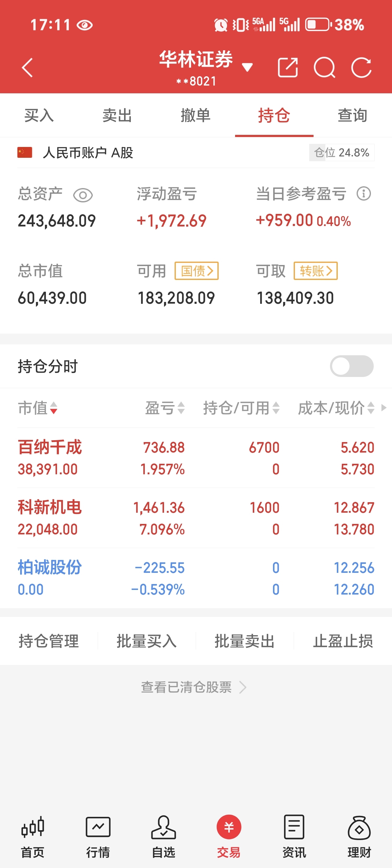Tap the info icon beside 当日参考盈亏
The width and height of the screenshot is (392, 868).
click(364, 194)
